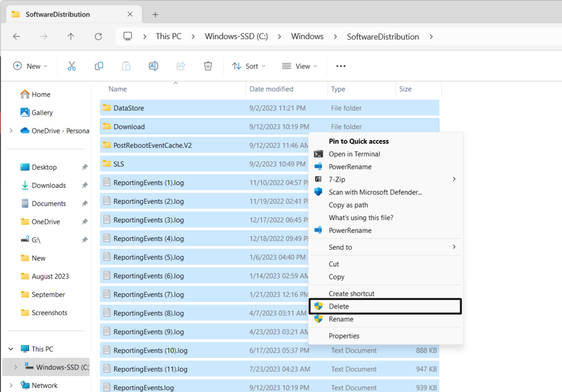Image resolution: width=562 pixels, height=392 pixels.
Task: Navigate back with the Back arrow
Action: click(x=16, y=37)
